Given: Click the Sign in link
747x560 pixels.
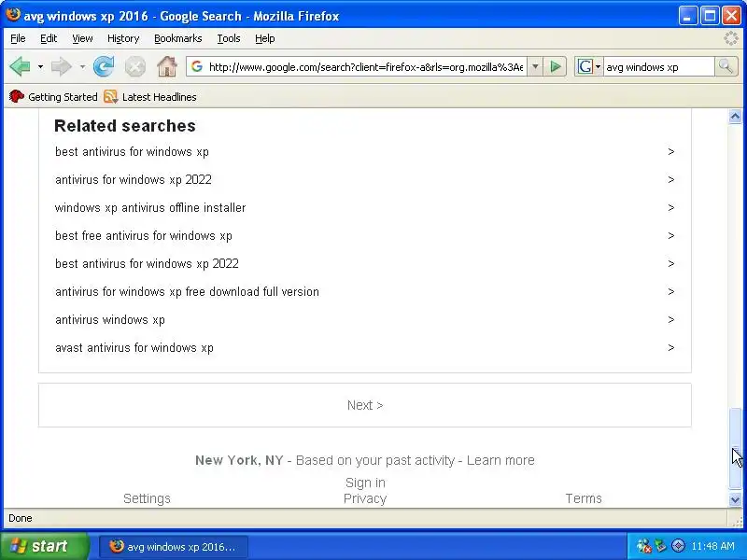Looking at the screenshot, I should (365, 483).
